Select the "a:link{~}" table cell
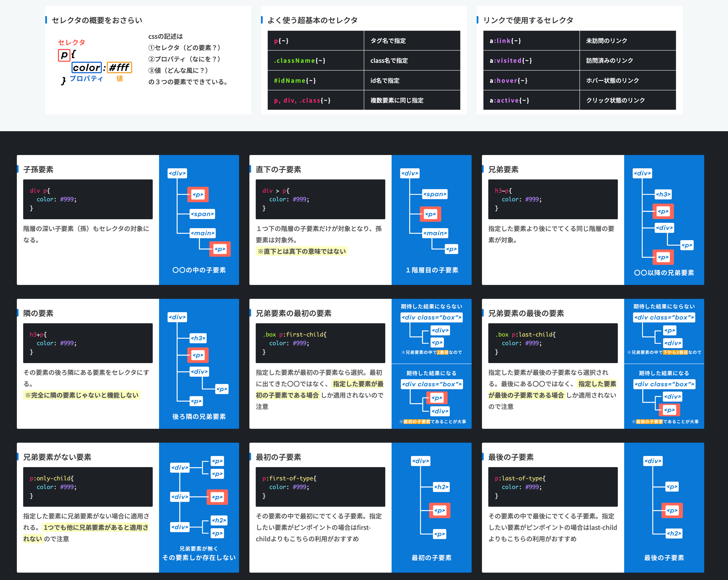Image resolution: width=728 pixels, height=580 pixels. tap(531, 40)
